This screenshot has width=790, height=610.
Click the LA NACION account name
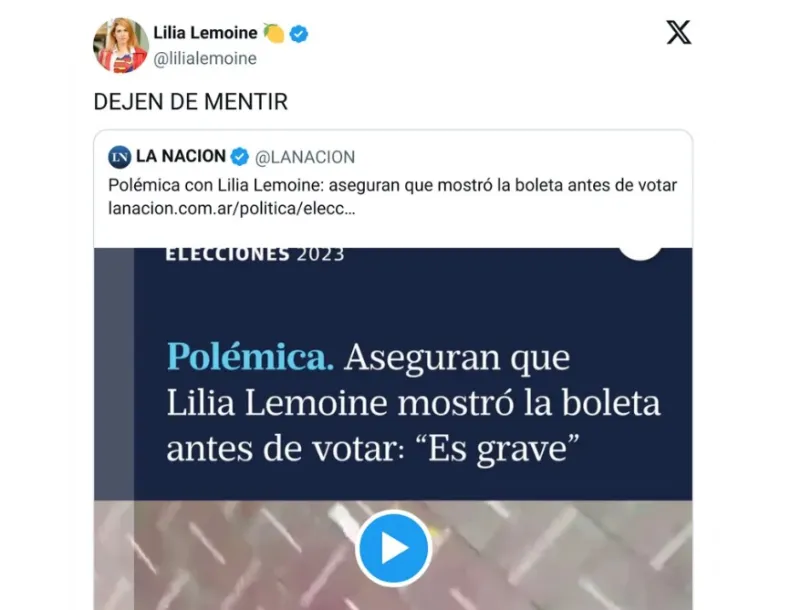181,156
